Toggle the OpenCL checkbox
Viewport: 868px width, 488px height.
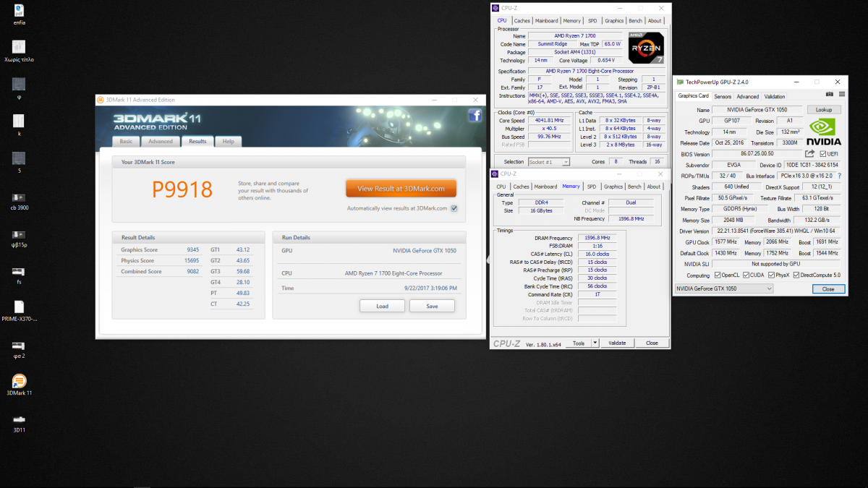pos(718,275)
